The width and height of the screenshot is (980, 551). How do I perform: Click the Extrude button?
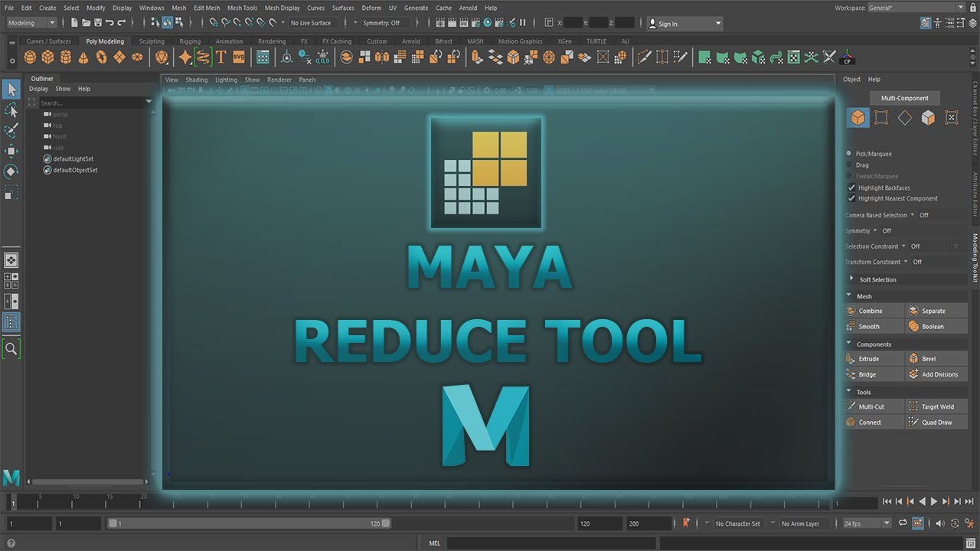(874, 358)
